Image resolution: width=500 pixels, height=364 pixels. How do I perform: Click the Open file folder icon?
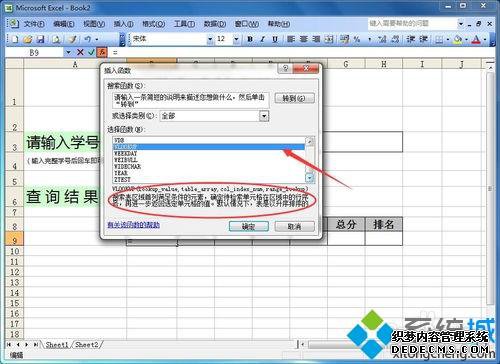pos(28,39)
